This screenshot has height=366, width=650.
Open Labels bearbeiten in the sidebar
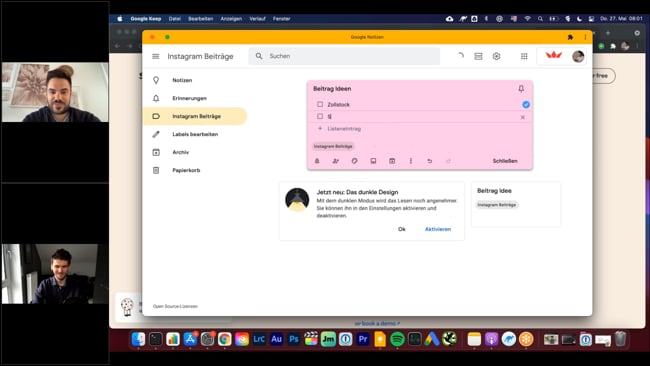[x=195, y=134]
